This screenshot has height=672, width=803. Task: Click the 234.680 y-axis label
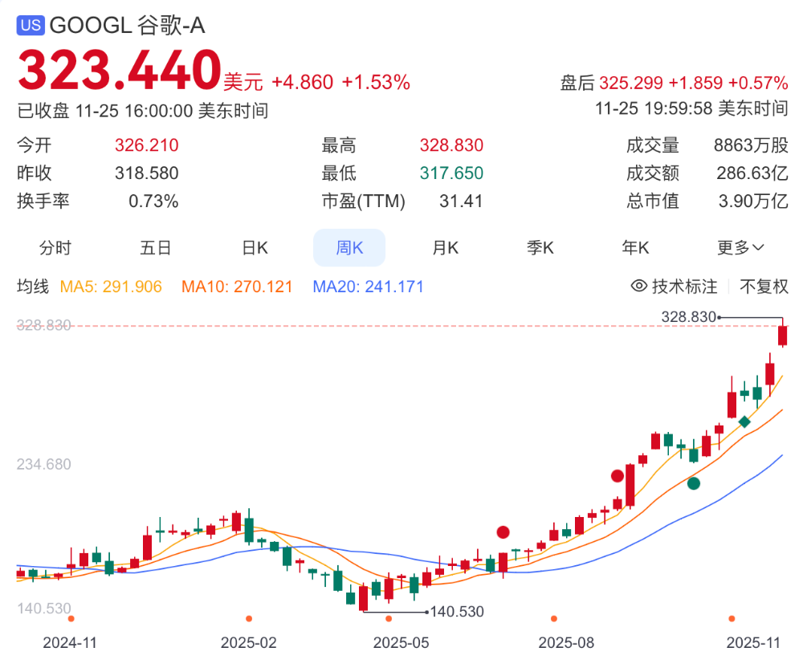click(x=43, y=464)
